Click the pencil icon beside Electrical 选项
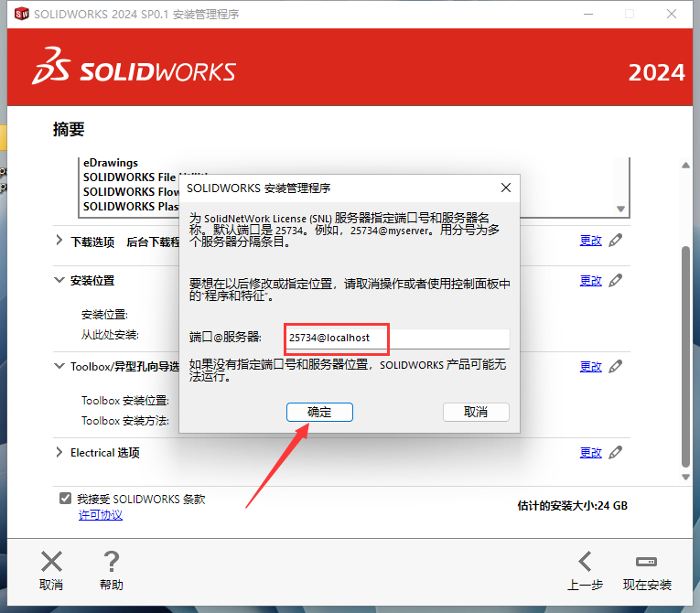The image size is (700, 613). click(616, 452)
